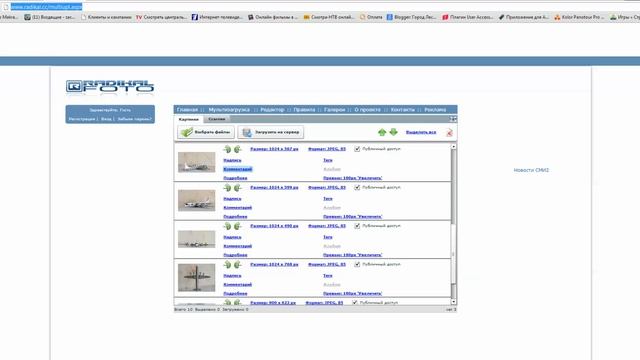Image resolution: width=640 pixels, height=360 pixels.
Task: Open the Blogger: Город Лес... bookmark
Action: (411, 17)
